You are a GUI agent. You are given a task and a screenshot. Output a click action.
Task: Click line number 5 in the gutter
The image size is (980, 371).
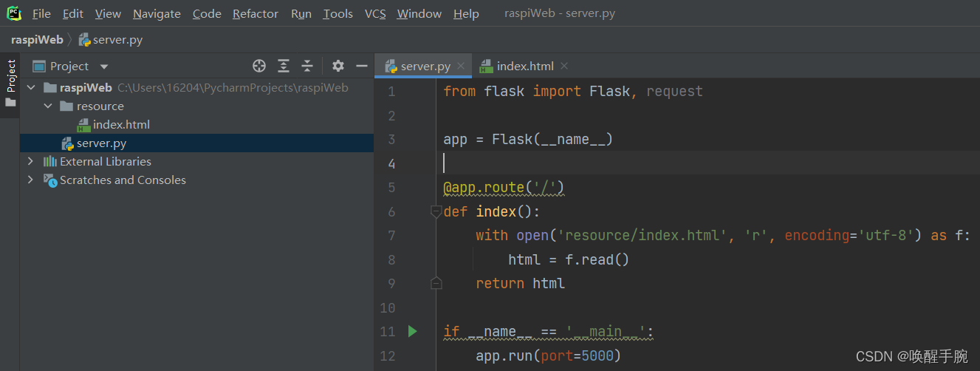click(x=391, y=188)
